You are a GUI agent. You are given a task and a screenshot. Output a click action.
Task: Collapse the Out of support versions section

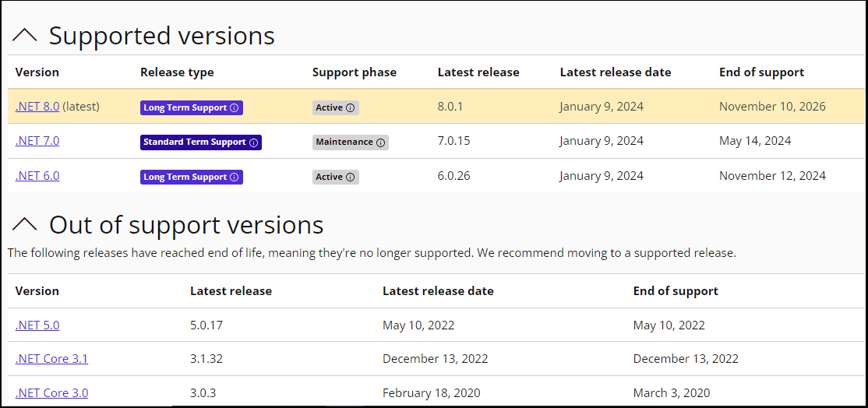click(25, 224)
